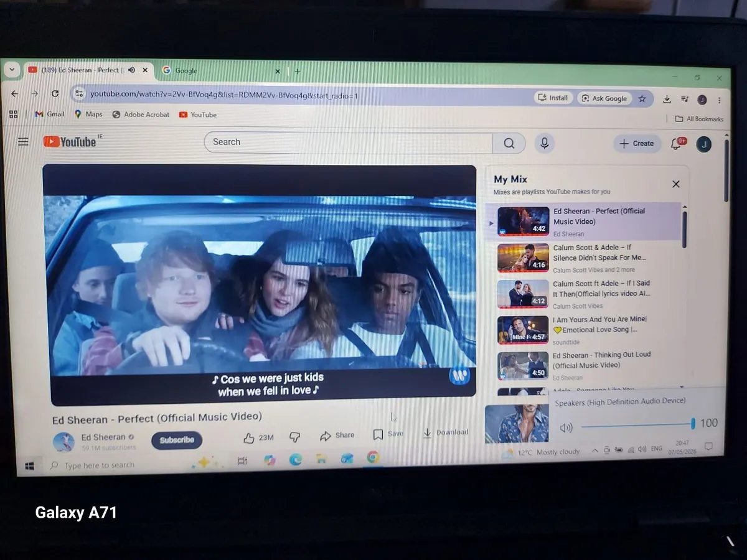
Task: Open All Bookmarks folder
Action: [699, 119]
